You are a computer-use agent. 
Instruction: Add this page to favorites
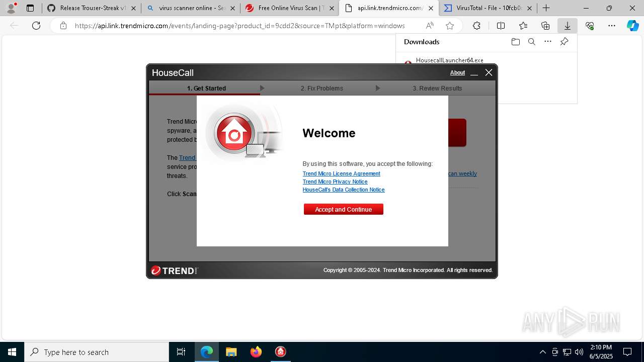(x=450, y=26)
